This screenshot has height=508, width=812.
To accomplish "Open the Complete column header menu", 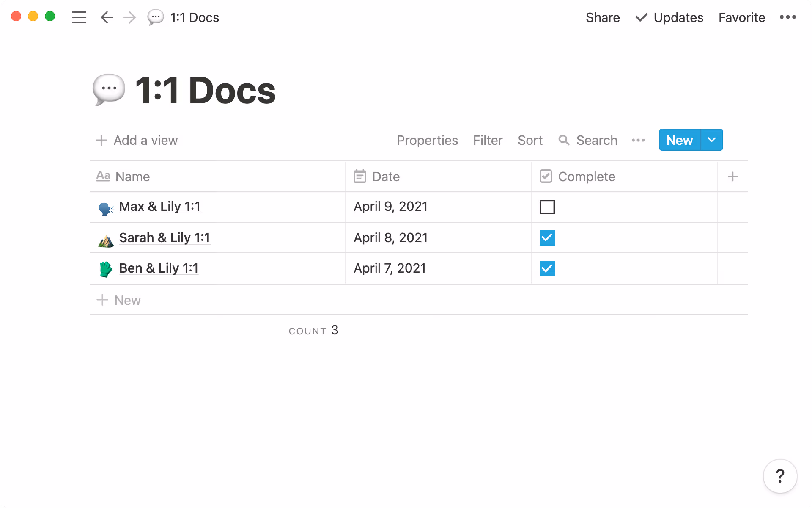I will click(586, 177).
